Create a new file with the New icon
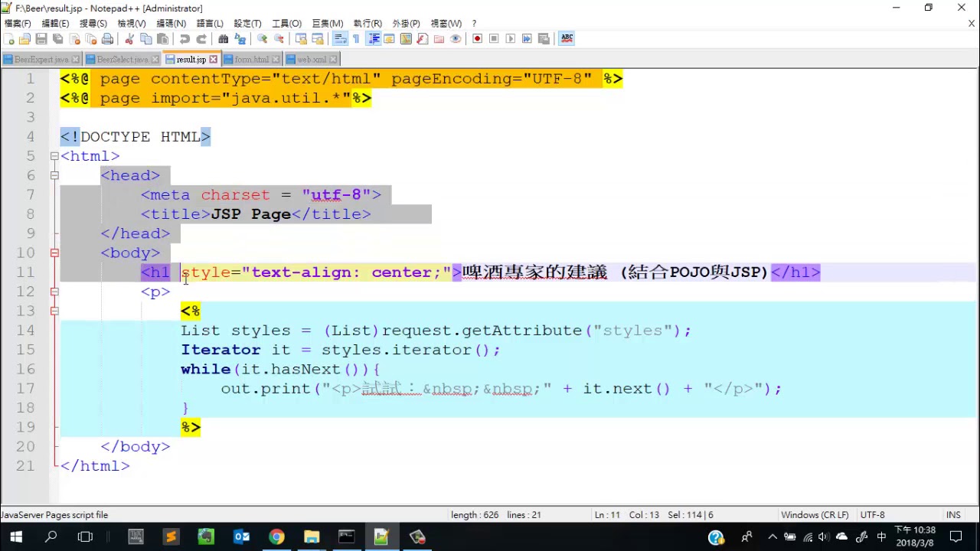Screen dimensions: 980x551 8,38
